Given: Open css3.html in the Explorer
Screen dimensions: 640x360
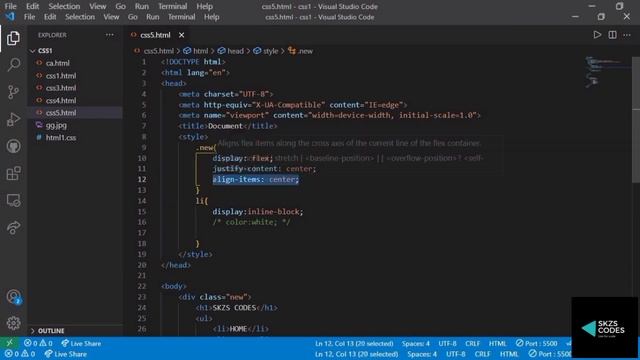Looking at the screenshot, I should pyautogui.click(x=61, y=88).
